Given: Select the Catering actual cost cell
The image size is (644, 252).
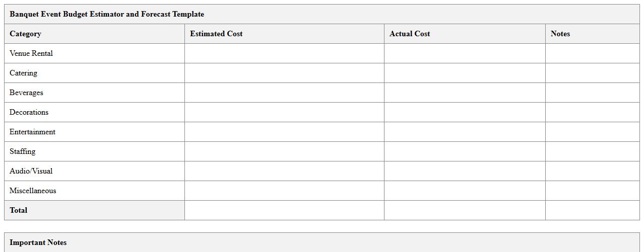Looking at the screenshot, I should point(464,73).
